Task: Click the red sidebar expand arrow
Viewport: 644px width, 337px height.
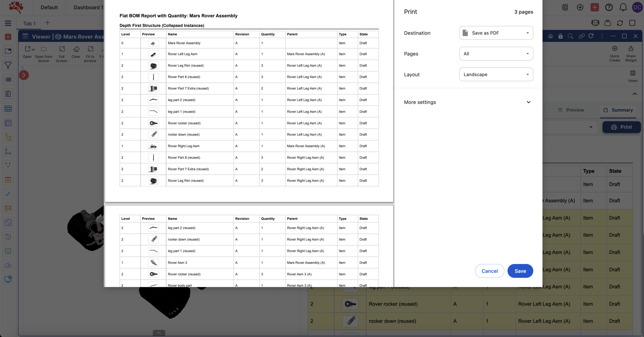Action: click(x=24, y=75)
